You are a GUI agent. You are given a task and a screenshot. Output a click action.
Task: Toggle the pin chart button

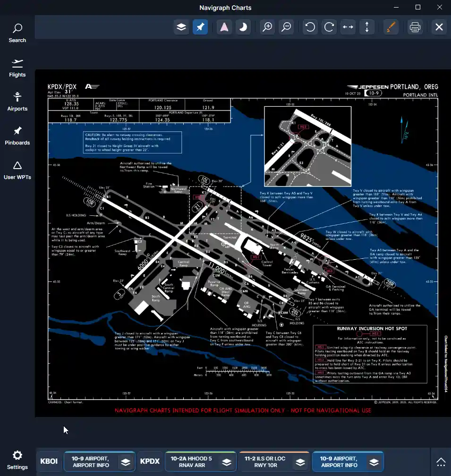tap(200, 27)
